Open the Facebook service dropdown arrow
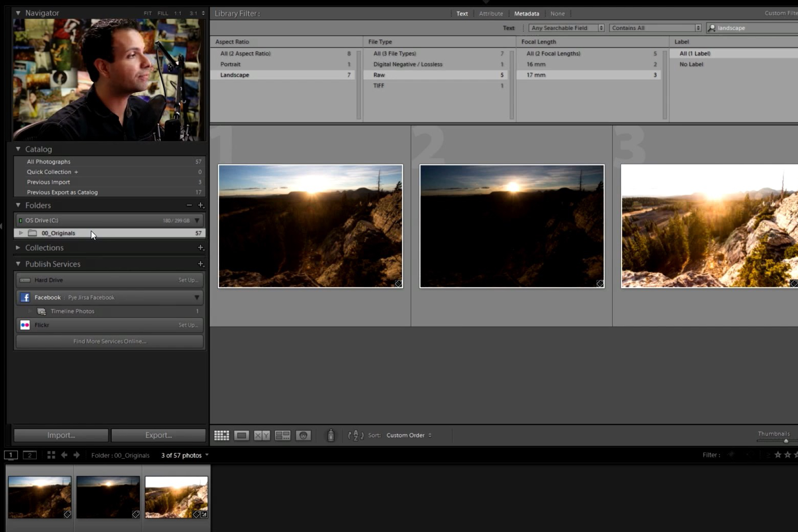The width and height of the screenshot is (798, 532). (197, 297)
